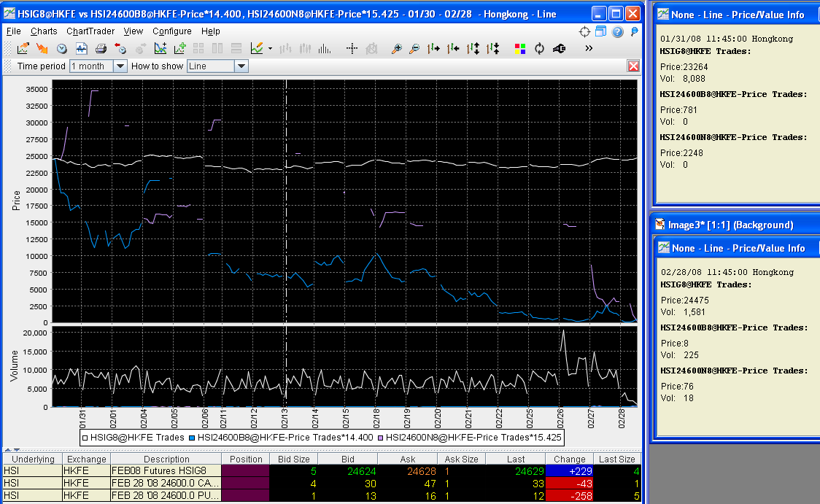The height and width of the screenshot is (504, 820).
Task: Click the vertical compress arrows icon
Action: tap(492, 49)
